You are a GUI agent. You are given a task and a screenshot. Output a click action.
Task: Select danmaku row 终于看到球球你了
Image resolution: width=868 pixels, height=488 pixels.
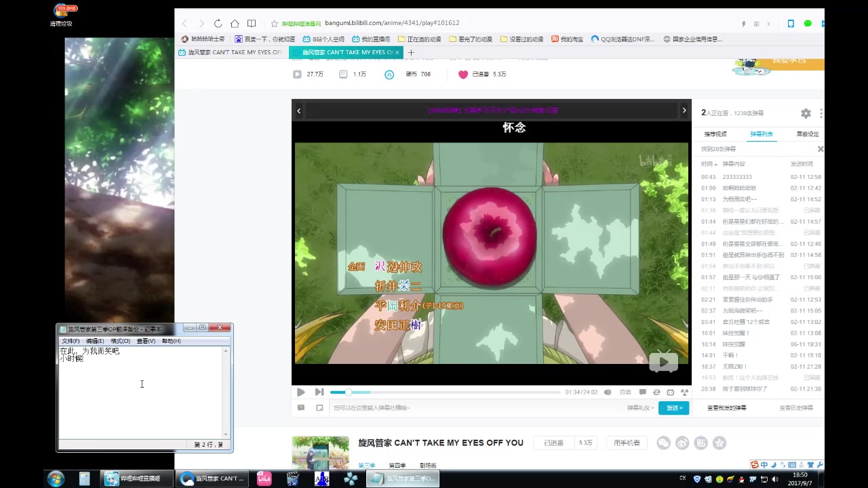759,389
